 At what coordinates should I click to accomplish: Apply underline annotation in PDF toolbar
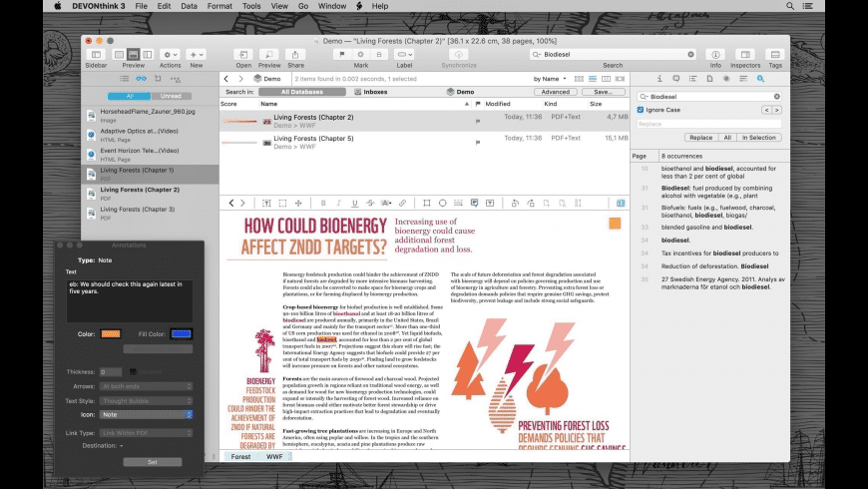(x=354, y=204)
